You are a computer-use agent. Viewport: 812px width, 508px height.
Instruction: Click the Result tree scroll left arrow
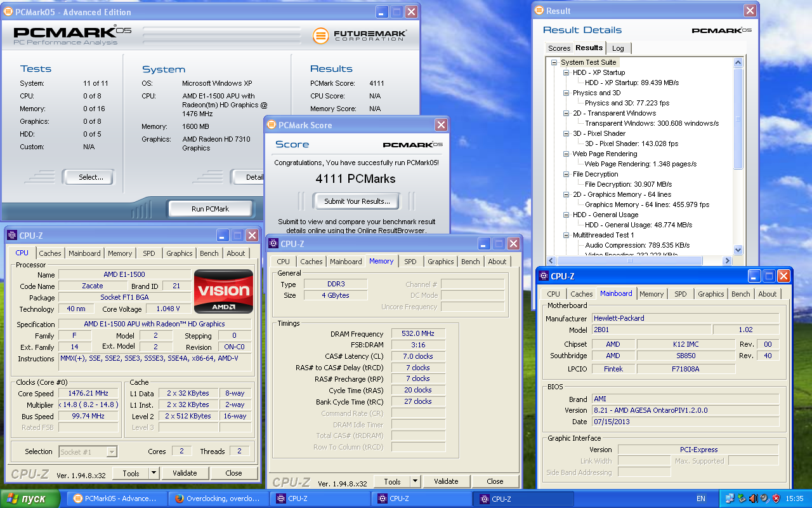click(551, 260)
